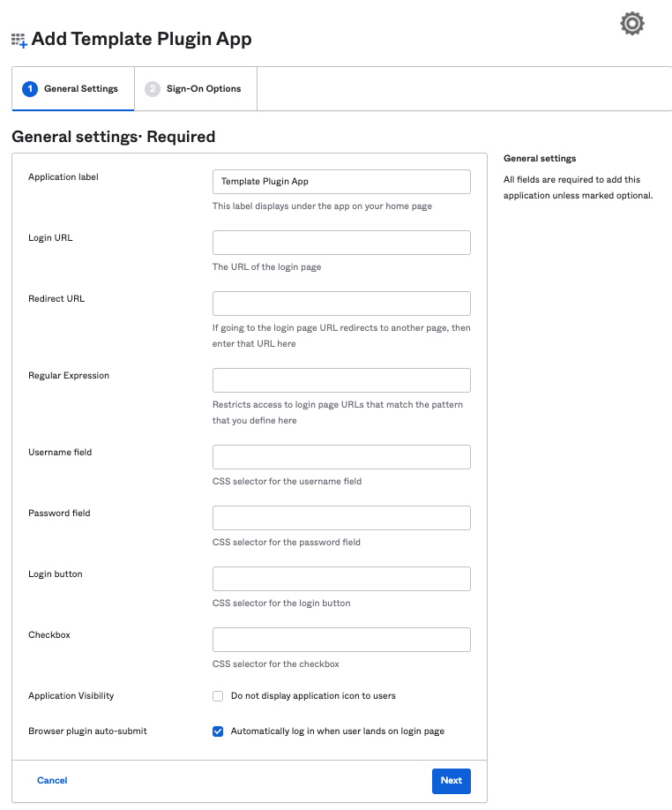This screenshot has width=672, height=810.
Task: Click the Regular Expression input field
Action: [x=341, y=380]
